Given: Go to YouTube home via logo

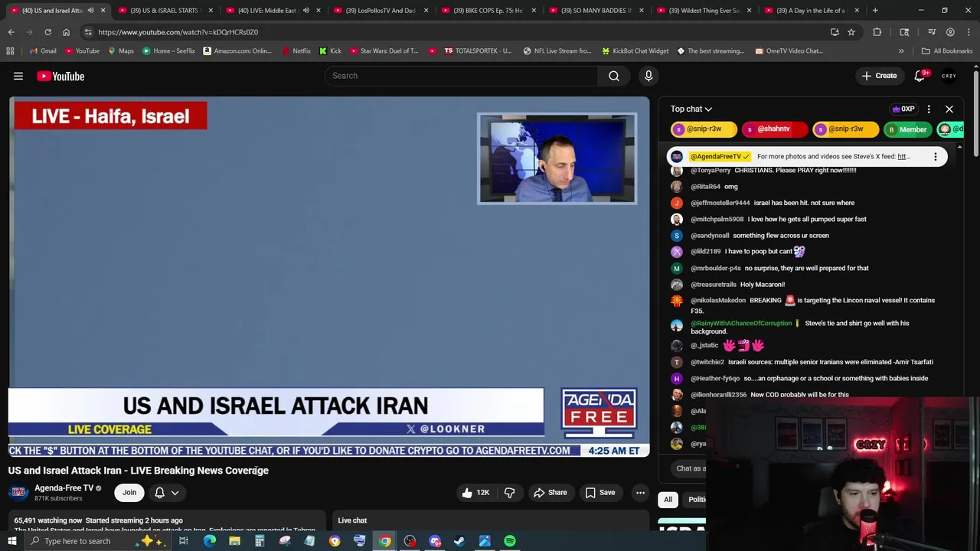Looking at the screenshot, I should (60, 76).
